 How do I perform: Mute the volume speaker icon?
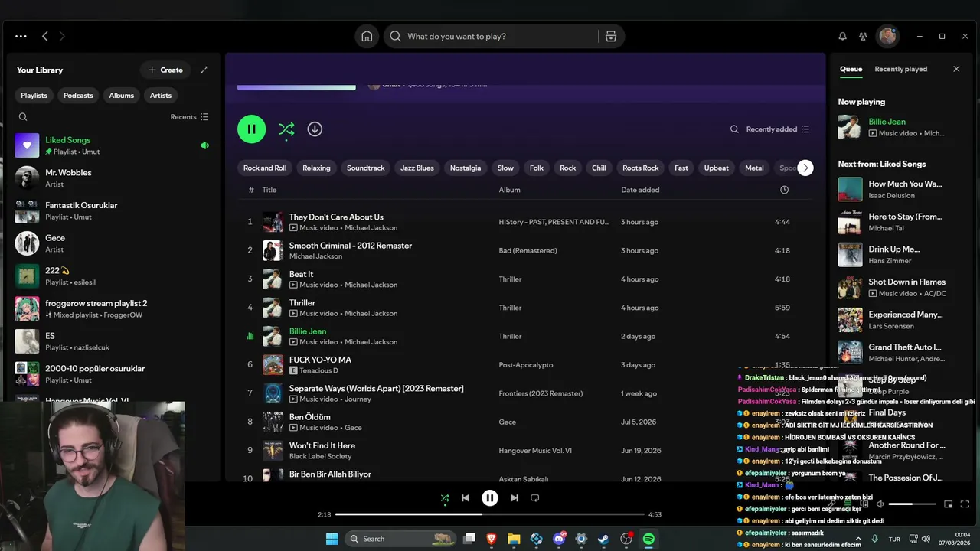pos(880,504)
